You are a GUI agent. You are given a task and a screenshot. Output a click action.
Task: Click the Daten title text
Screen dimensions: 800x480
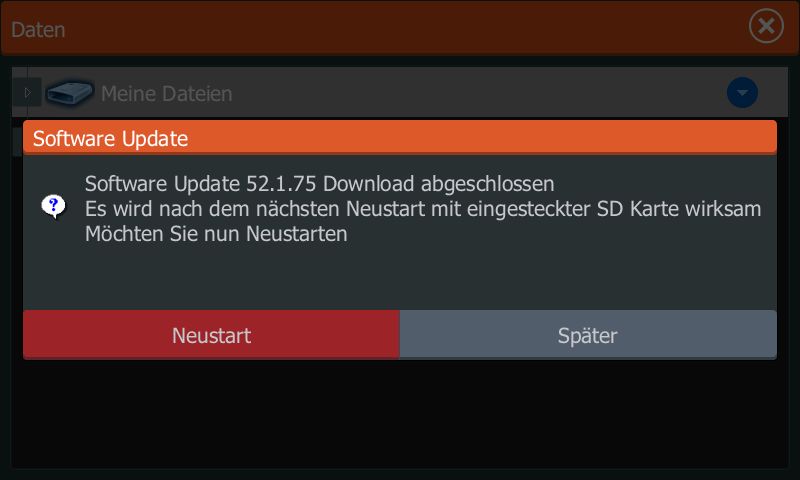point(38,30)
